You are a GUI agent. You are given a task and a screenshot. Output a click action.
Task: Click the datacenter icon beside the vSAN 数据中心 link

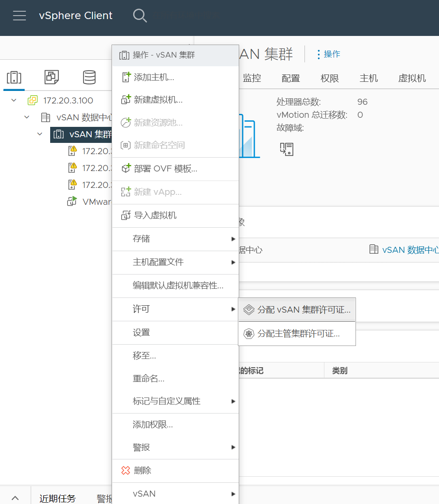coord(374,249)
